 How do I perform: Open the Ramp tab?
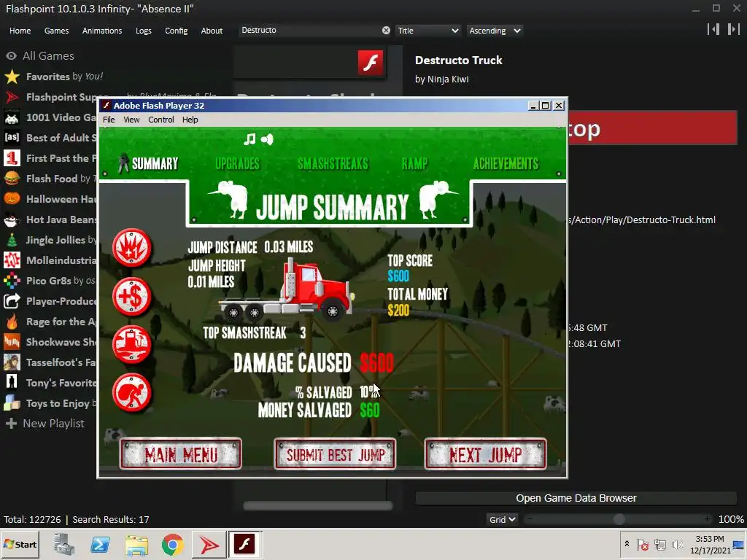(x=414, y=164)
